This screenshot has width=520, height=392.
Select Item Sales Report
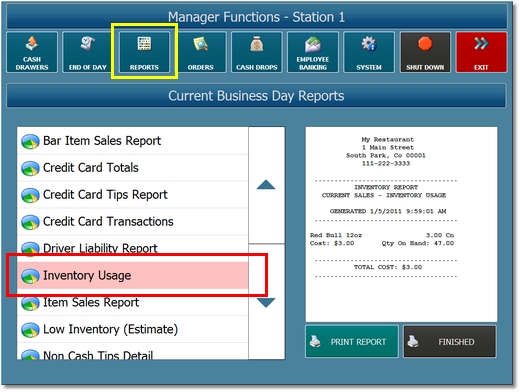(133, 302)
